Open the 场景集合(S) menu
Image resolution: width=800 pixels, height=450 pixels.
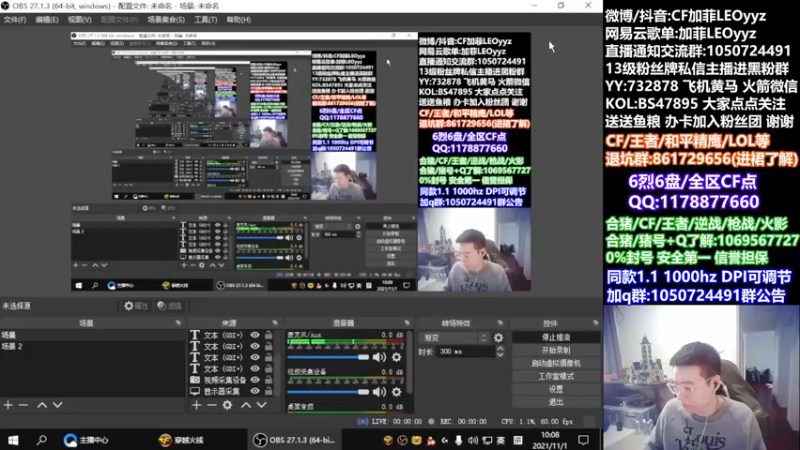pyautogui.click(x=166, y=19)
